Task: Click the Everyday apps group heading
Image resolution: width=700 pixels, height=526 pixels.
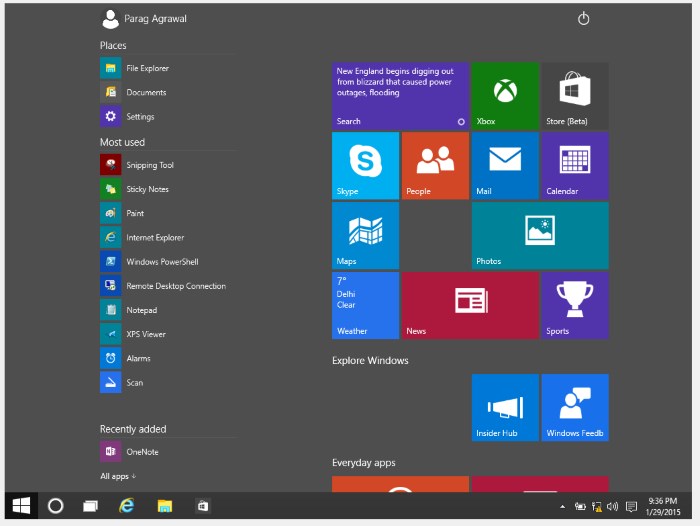Action: [x=364, y=463]
